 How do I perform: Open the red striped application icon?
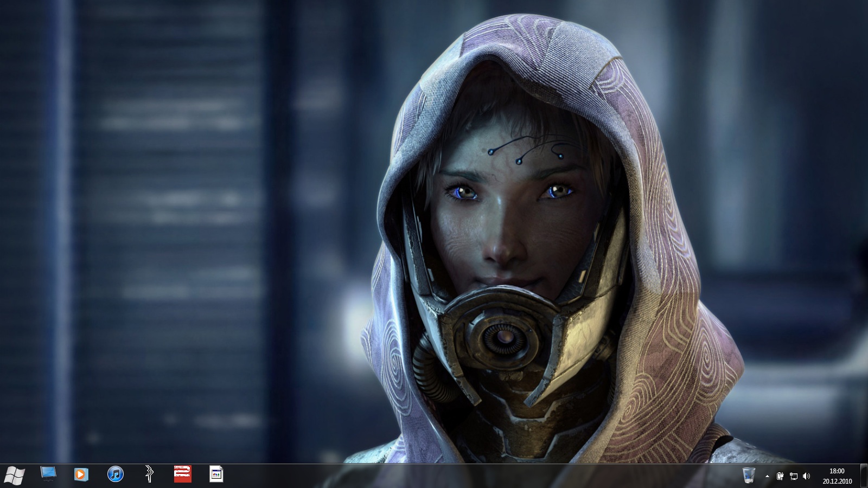click(x=182, y=474)
